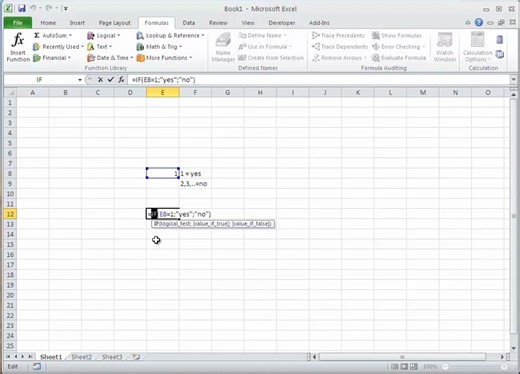
Task: Click Remove Arrows
Action: [339, 58]
